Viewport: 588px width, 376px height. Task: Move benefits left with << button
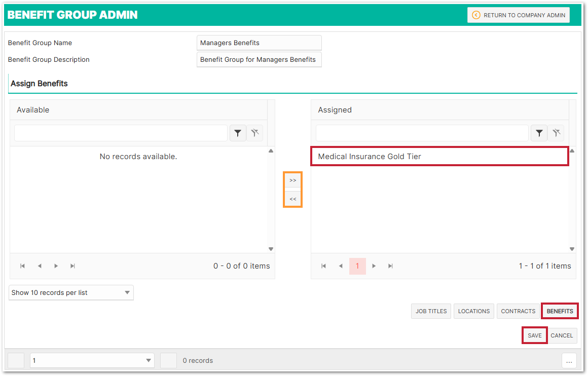coord(292,199)
